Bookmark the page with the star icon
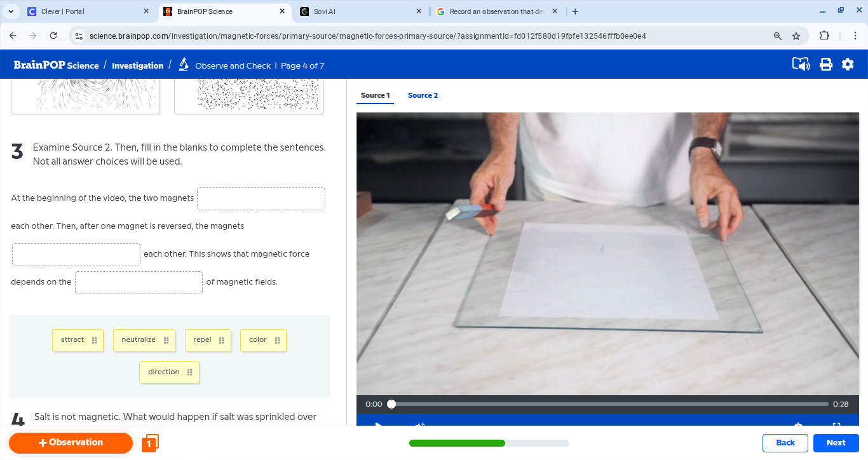 coord(796,37)
